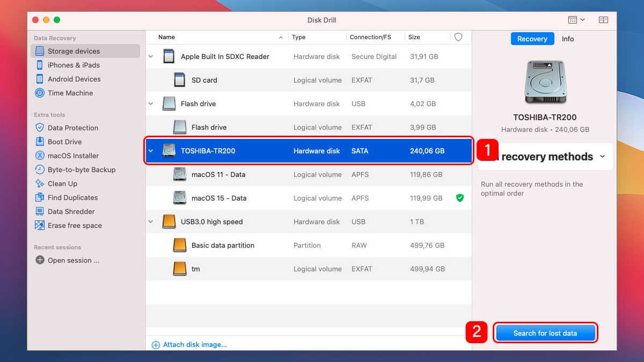The height and width of the screenshot is (362, 644).
Task: Sort by Connection/FS column header
Action: pyautogui.click(x=370, y=37)
